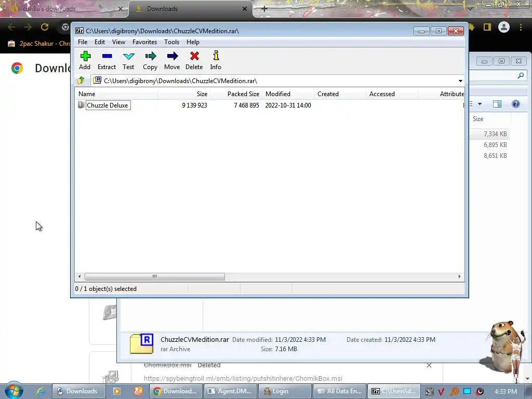
Task: Launch Internet Explorer from the taskbar
Action: click(x=41, y=391)
